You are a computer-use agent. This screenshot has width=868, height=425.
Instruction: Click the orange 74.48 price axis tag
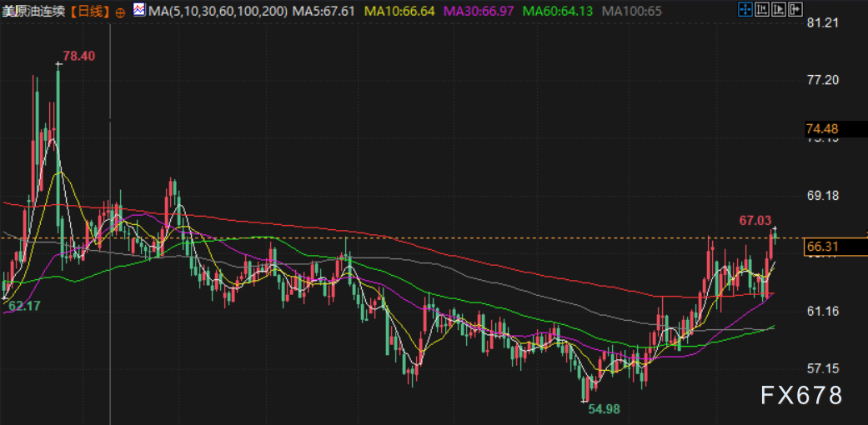[822, 128]
